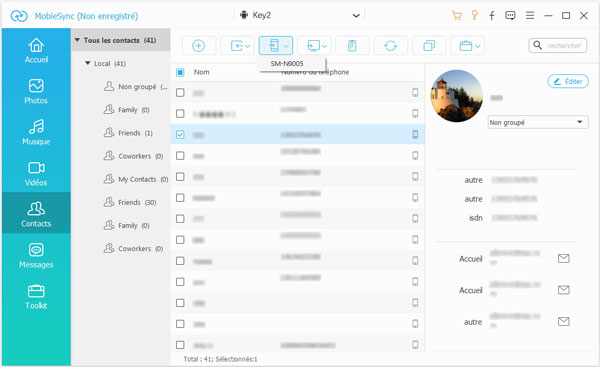Open the Facebook page icon

(492, 15)
